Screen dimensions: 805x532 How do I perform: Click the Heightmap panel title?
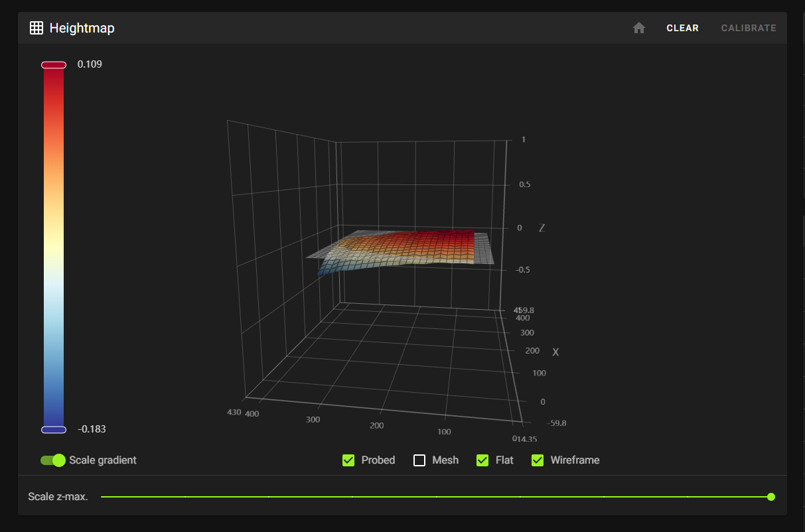[82, 28]
